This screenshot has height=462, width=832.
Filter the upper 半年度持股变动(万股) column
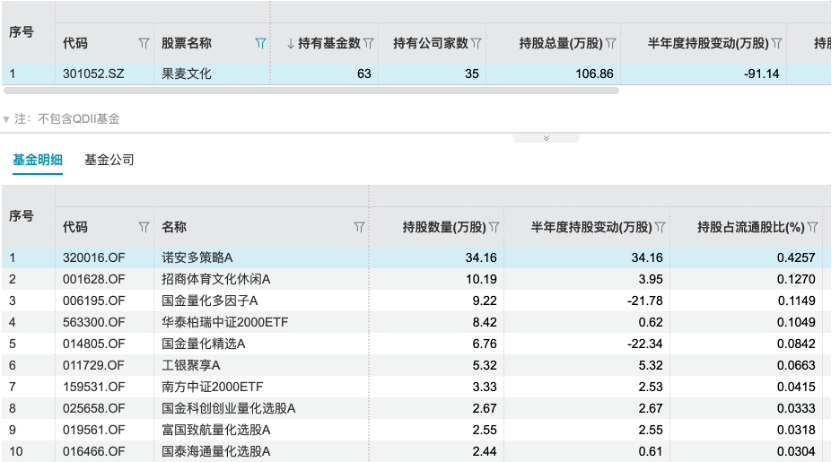coord(777,43)
